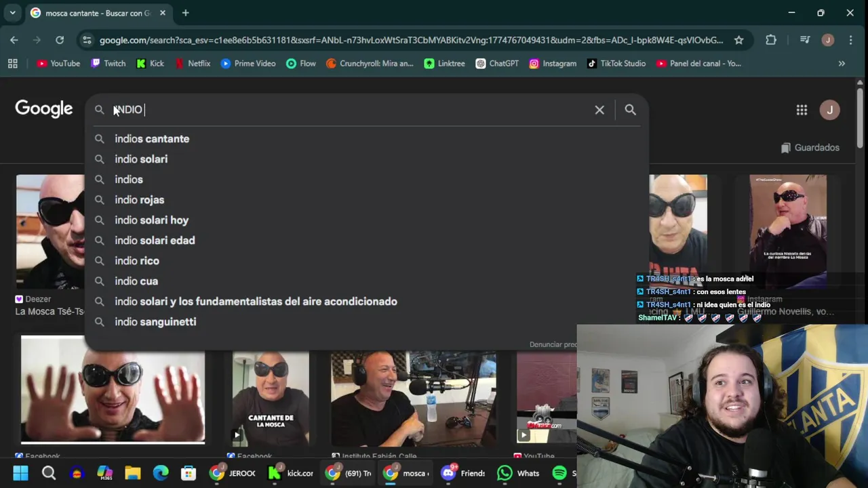Open the 'Cantante de la Mosca' video thumbnail
This screenshot has height=488, width=868.
coord(271,397)
